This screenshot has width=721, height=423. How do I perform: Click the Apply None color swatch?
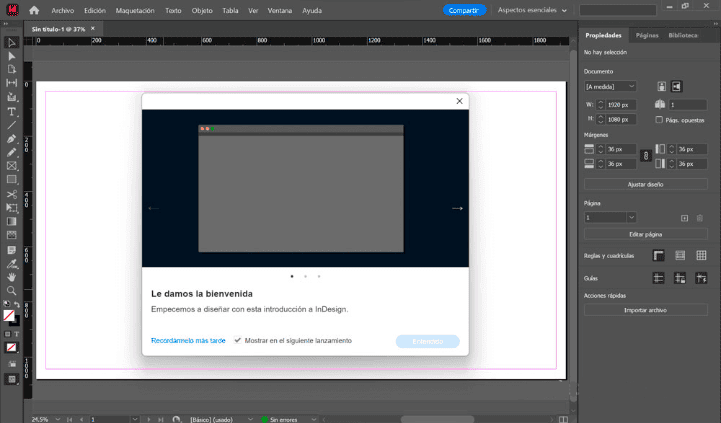11,348
